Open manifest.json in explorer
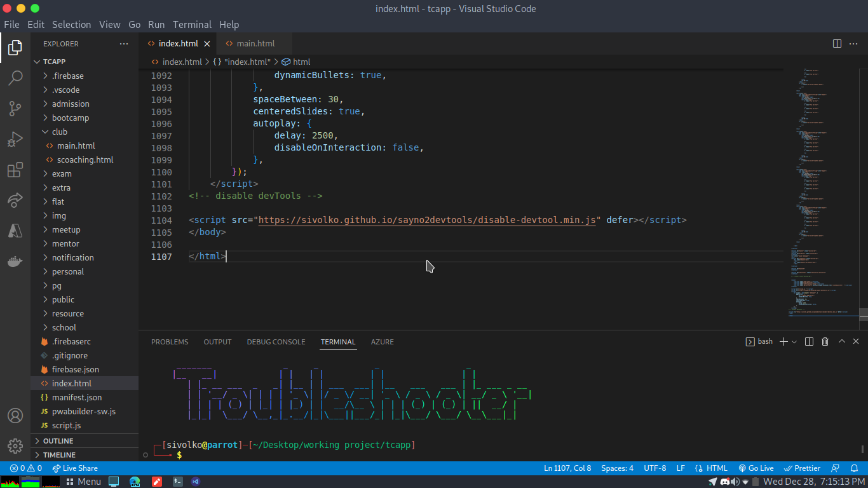The height and width of the screenshot is (488, 868). 85,397
